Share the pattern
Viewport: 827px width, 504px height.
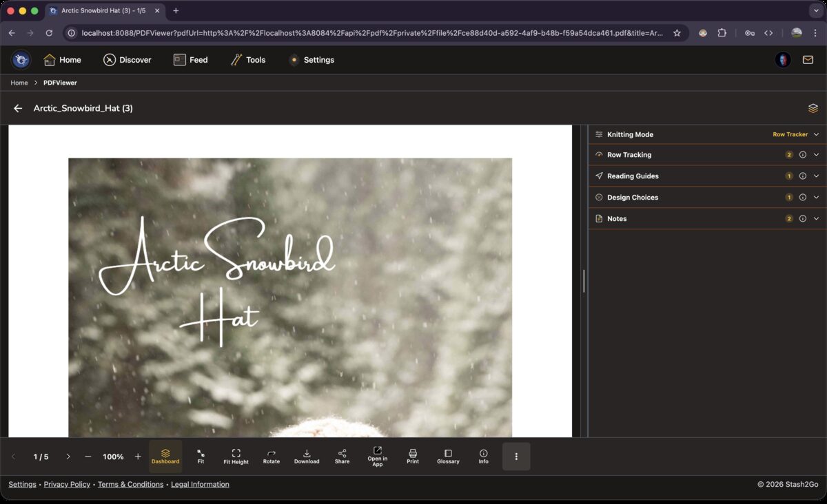342,455
